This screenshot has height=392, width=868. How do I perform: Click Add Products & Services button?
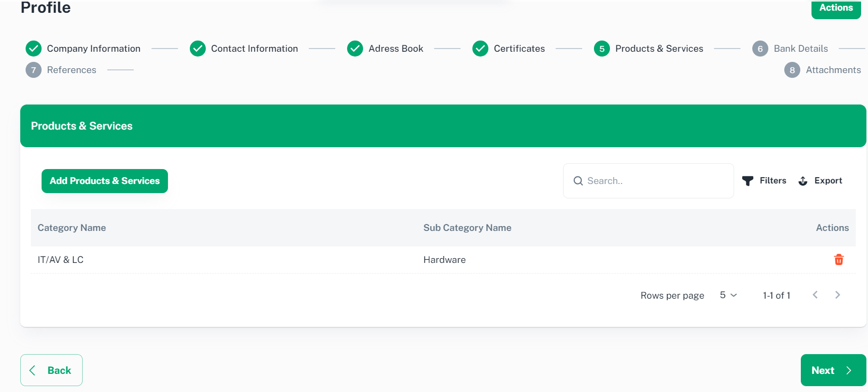click(x=105, y=181)
